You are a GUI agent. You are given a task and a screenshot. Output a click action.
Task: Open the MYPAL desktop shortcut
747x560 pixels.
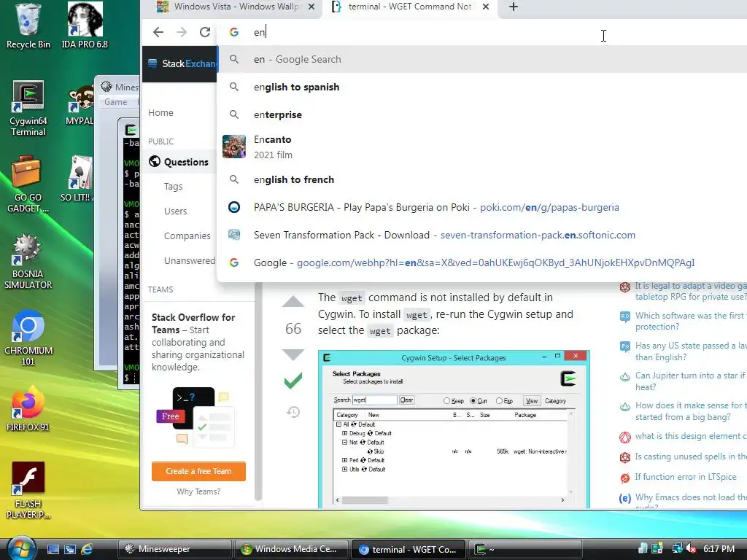[80, 105]
